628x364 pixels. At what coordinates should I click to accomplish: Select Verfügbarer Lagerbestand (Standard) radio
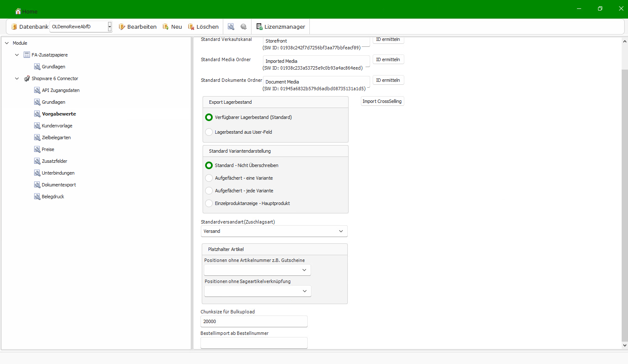click(209, 117)
